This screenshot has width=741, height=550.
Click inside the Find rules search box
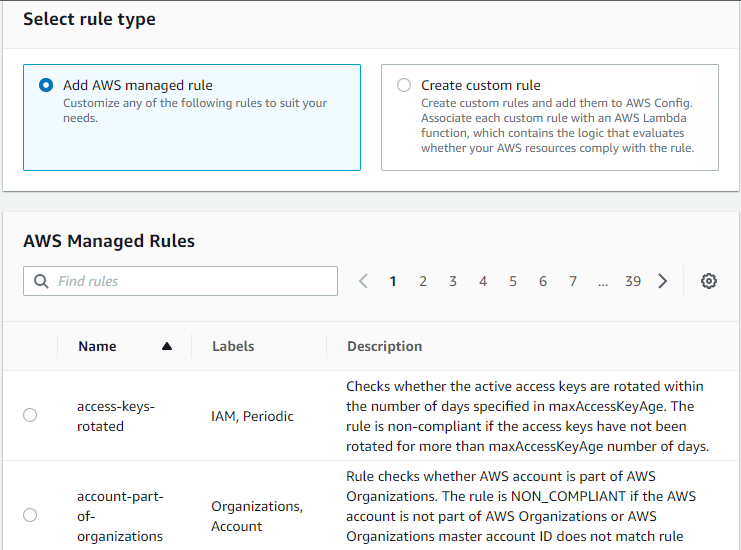(190, 281)
